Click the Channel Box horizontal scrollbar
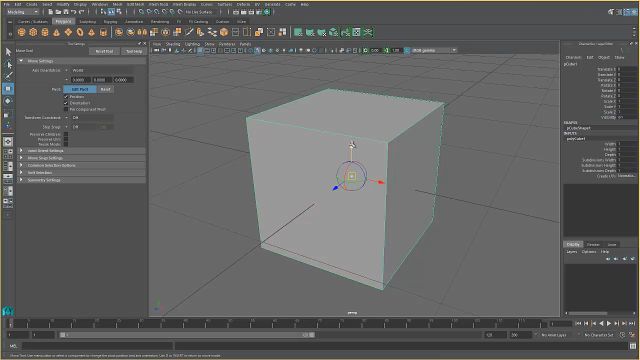 (x=588, y=313)
